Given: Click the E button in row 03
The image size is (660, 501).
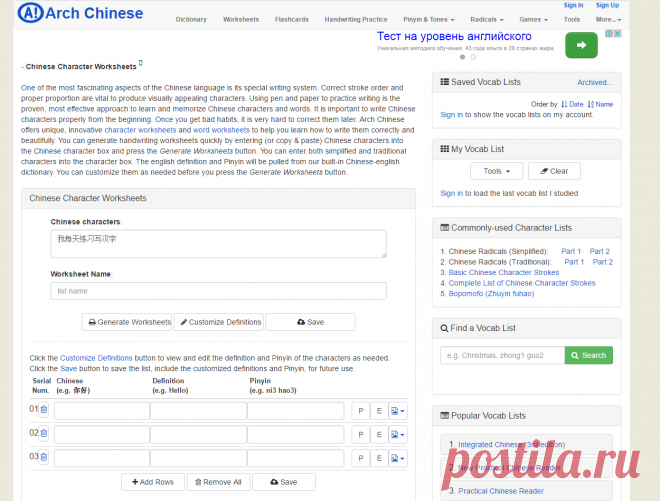Looking at the screenshot, I should [x=379, y=458].
